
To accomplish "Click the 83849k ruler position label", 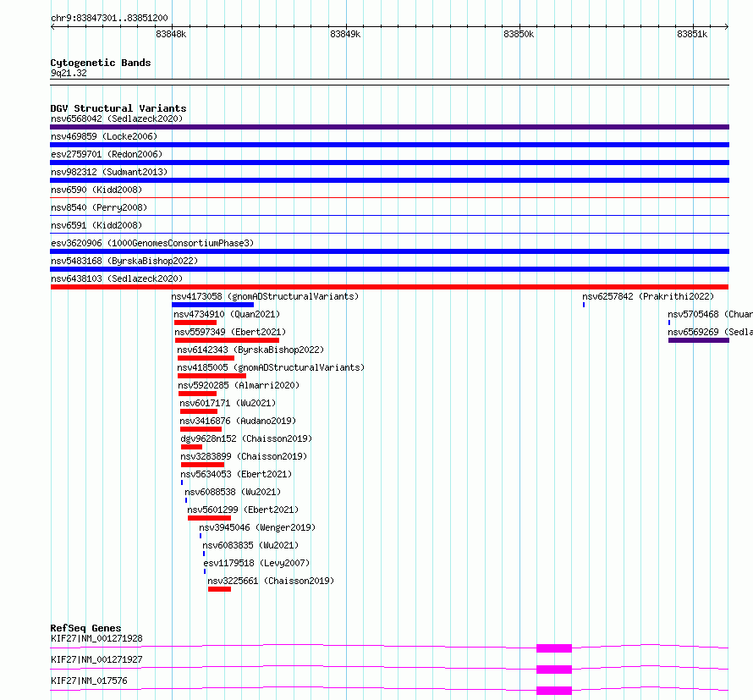I will [345, 34].
